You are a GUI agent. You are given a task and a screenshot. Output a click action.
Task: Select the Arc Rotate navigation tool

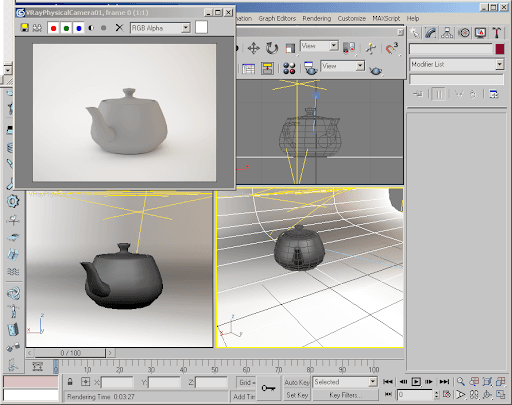tap(487, 395)
